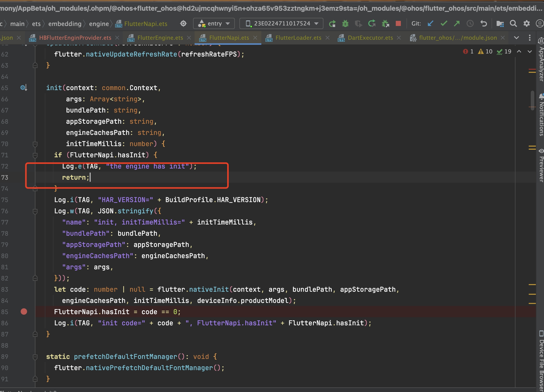Viewport: 544px width, 392px height.
Task: Click the attach debugger bug icon
Action: (385, 24)
